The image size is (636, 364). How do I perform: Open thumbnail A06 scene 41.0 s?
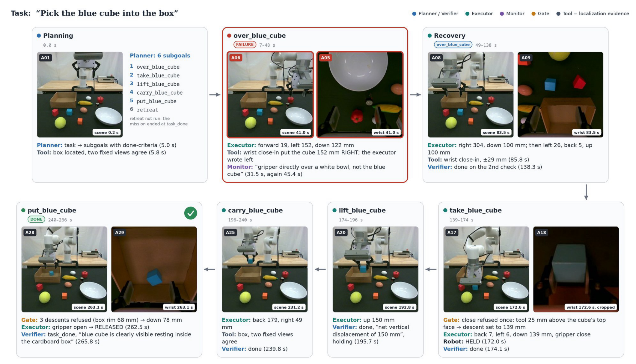click(x=270, y=95)
